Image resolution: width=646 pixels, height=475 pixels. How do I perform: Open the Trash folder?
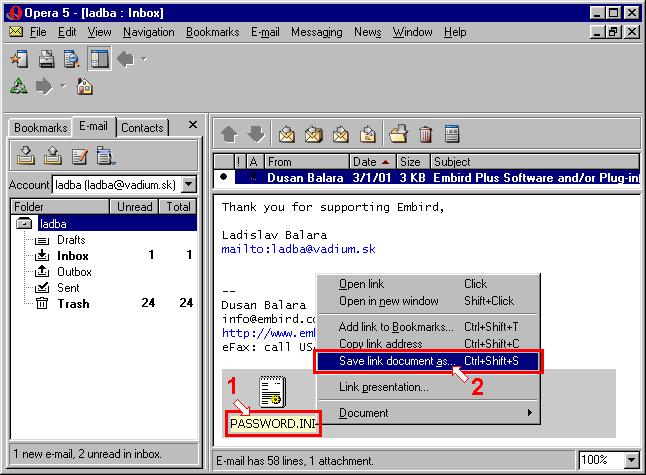pos(73,304)
